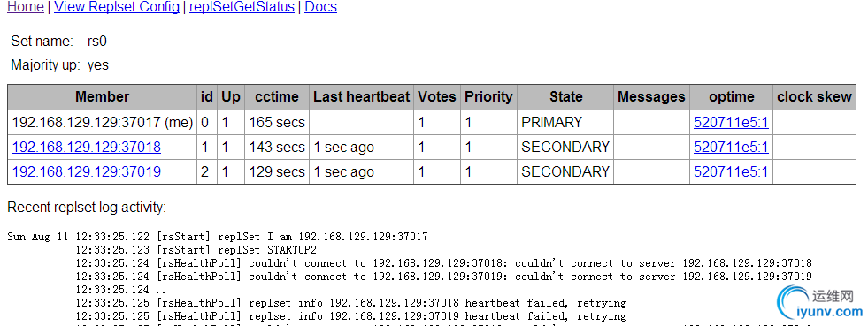Open member link 192.168.129.129:37019
Image resolution: width=868 pixels, height=326 pixels.
coord(87,172)
